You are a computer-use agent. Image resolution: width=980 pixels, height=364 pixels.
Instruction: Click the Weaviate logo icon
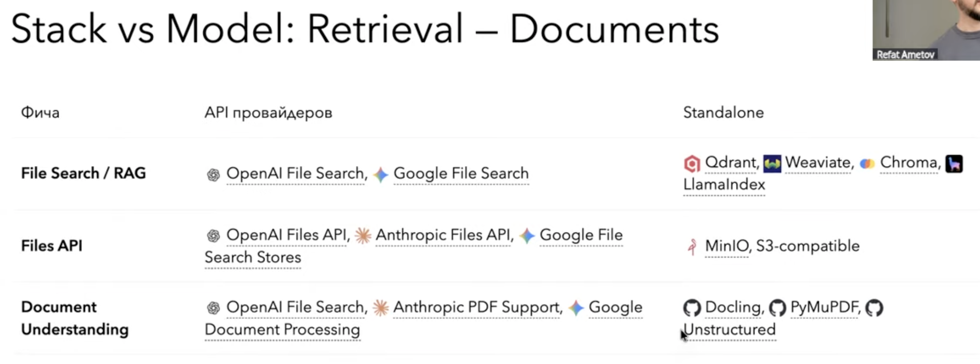click(772, 164)
